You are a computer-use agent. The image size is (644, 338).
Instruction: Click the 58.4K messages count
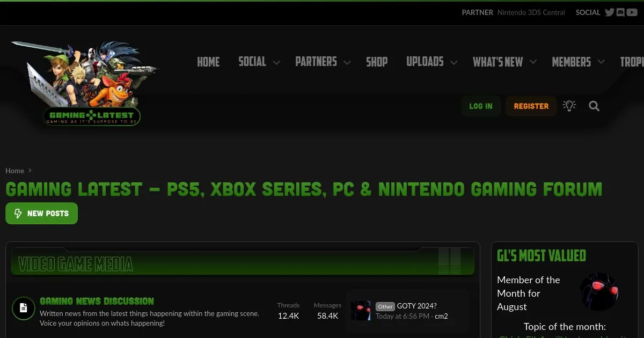[328, 316]
